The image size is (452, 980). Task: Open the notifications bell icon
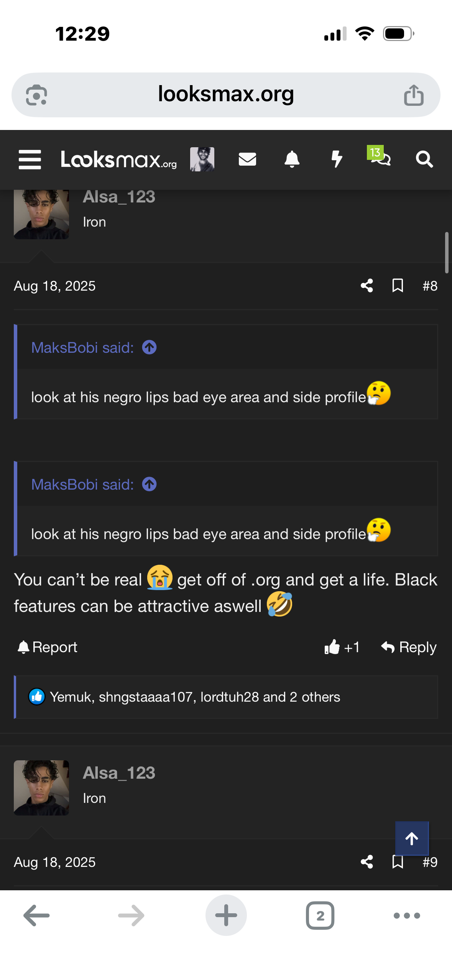(292, 159)
